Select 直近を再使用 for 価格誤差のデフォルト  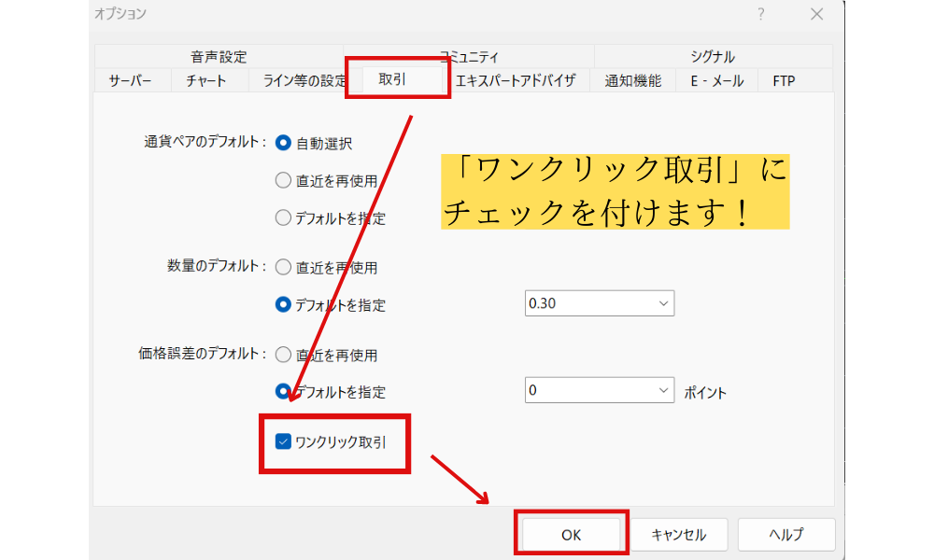284,355
